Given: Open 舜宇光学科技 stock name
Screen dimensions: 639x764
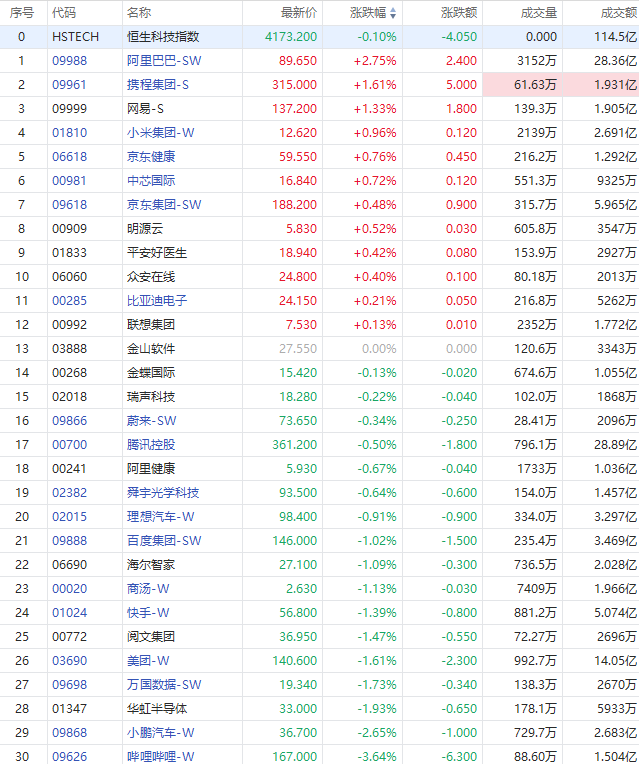Looking at the screenshot, I should (x=163, y=492).
